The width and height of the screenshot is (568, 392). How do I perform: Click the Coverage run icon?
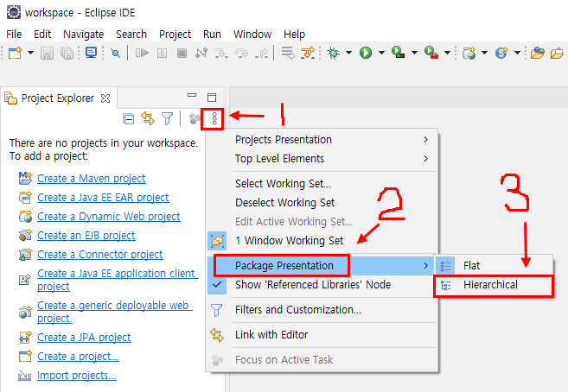click(x=398, y=53)
